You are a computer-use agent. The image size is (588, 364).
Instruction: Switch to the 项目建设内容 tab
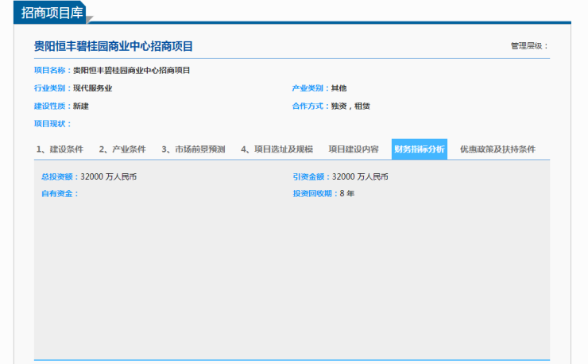[x=354, y=149]
